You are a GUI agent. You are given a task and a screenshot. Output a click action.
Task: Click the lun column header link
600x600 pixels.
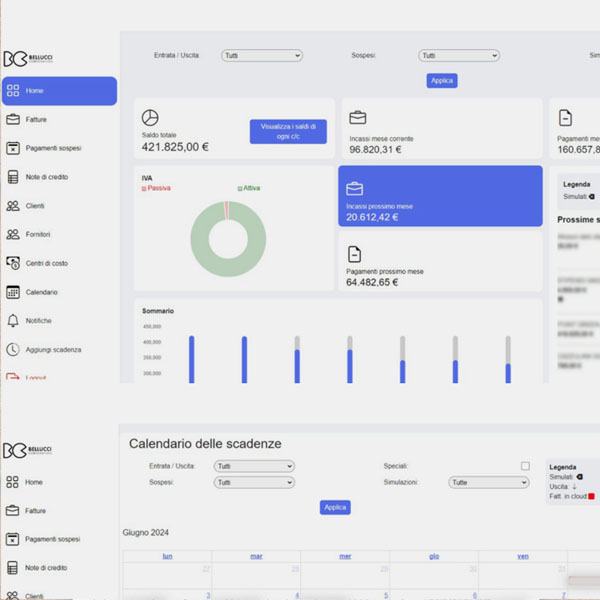click(167, 556)
